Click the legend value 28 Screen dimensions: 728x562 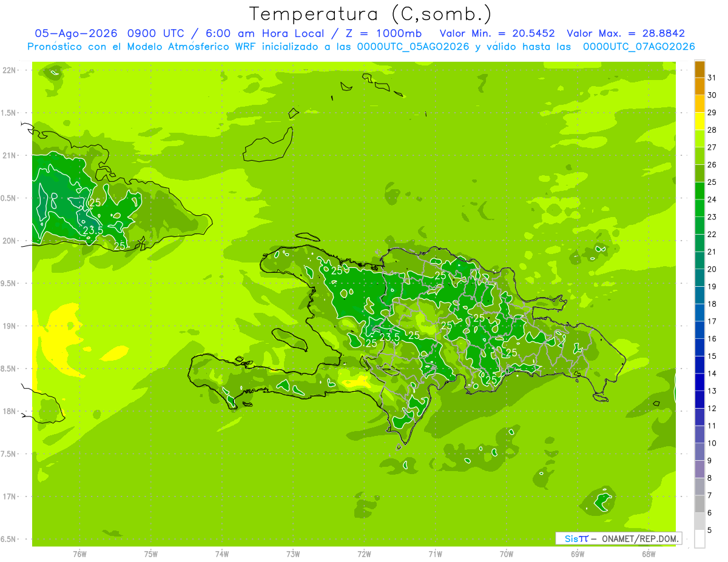[712, 130]
